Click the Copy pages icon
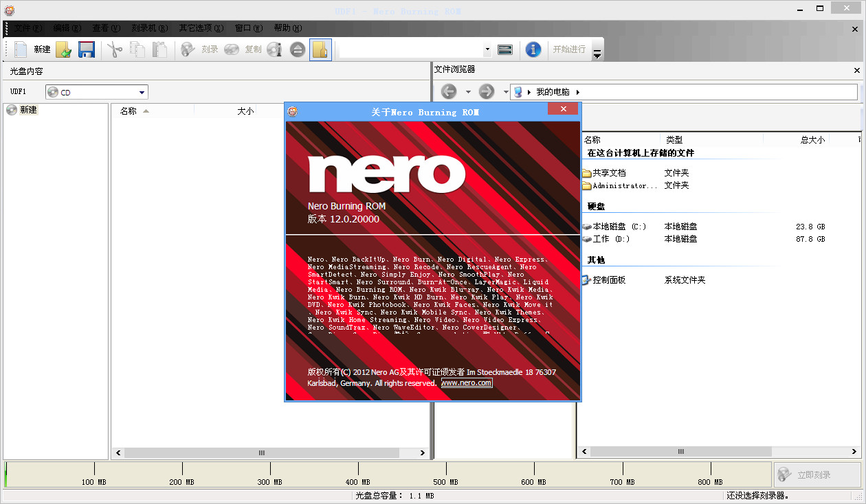Screen dimensions: 866x504 pos(137,49)
